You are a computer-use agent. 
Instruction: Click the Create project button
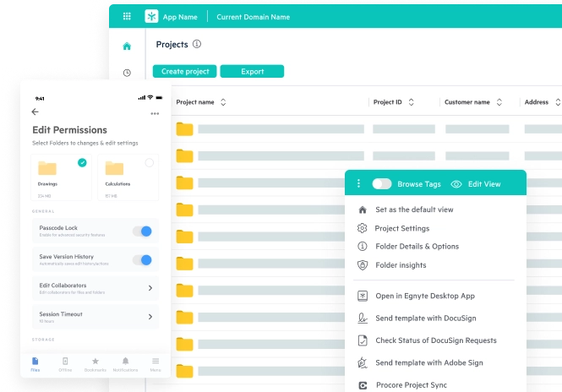(184, 72)
